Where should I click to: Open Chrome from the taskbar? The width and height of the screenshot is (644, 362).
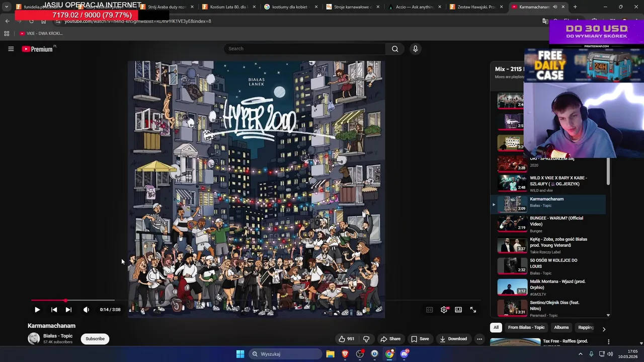point(389,354)
